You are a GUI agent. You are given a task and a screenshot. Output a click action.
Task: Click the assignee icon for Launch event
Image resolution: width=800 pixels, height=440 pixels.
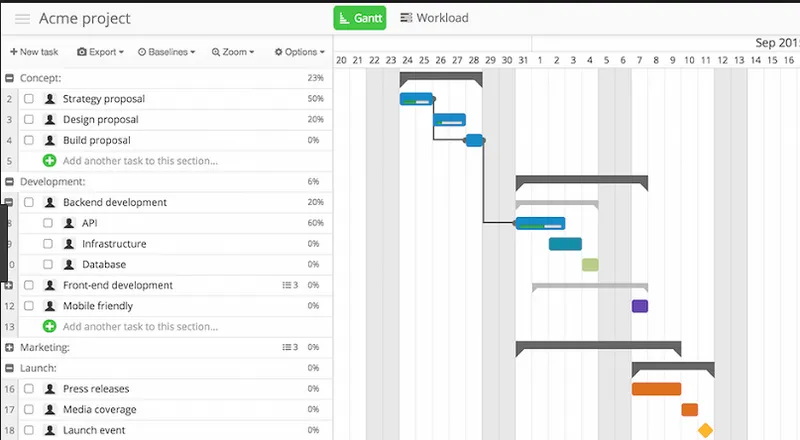tap(49, 430)
